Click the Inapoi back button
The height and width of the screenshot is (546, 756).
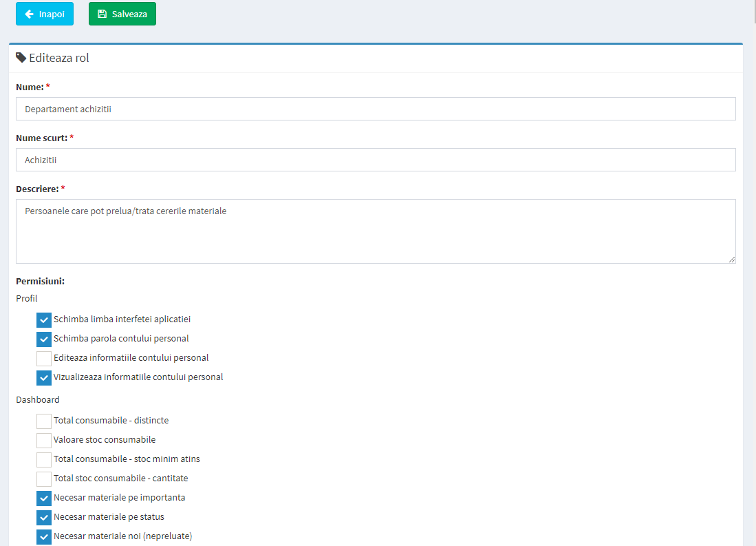[44, 14]
